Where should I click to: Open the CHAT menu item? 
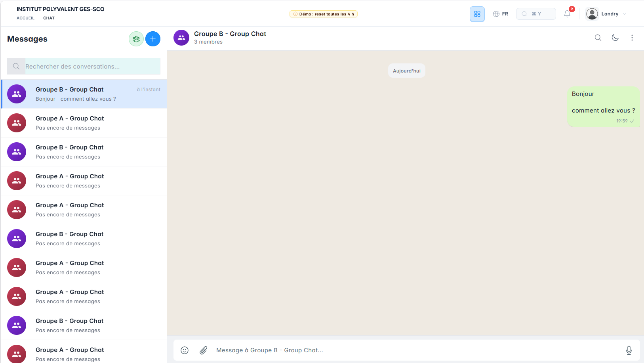pyautogui.click(x=49, y=18)
